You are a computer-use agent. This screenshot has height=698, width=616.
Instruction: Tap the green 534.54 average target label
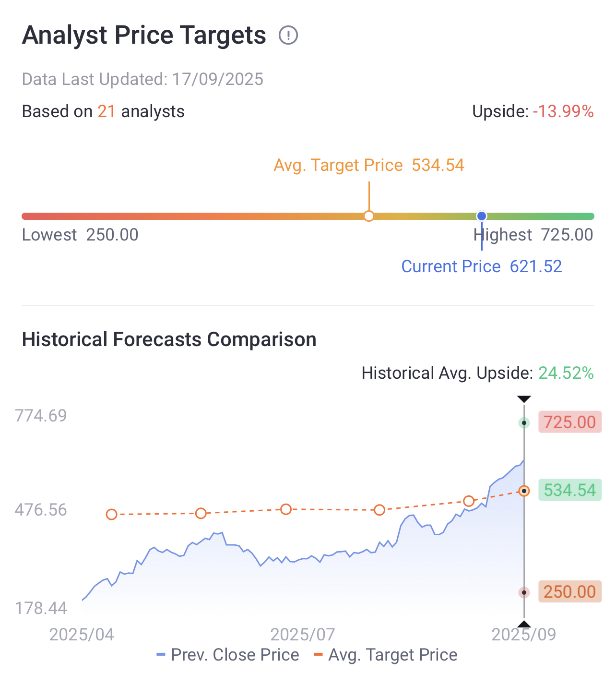point(570,490)
